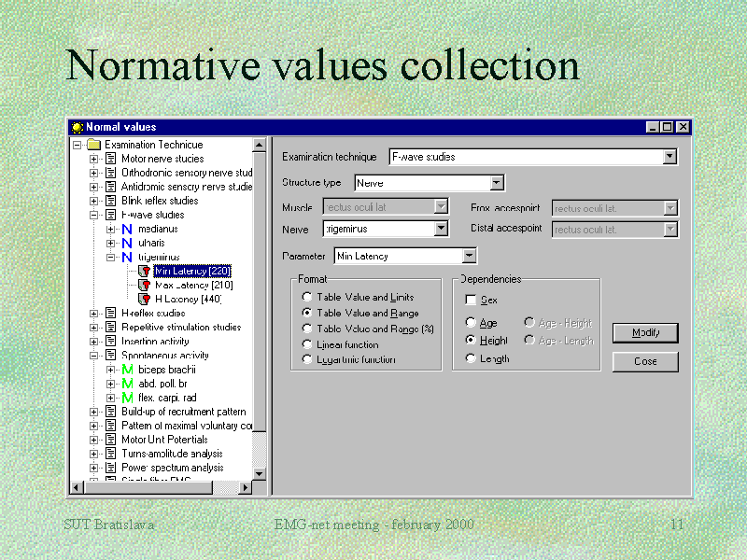
Task: Choose the Length dependency option
Action: click(x=470, y=357)
